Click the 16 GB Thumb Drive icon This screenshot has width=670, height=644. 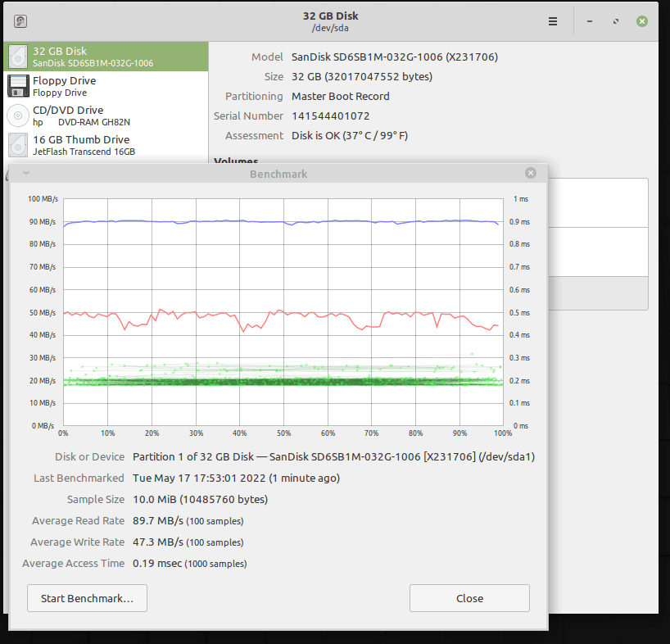18,145
